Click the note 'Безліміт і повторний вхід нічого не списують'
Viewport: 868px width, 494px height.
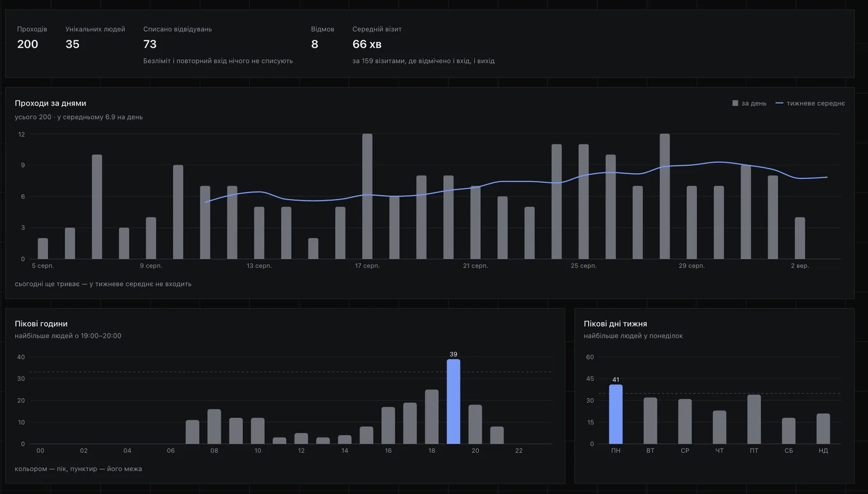[218, 61]
